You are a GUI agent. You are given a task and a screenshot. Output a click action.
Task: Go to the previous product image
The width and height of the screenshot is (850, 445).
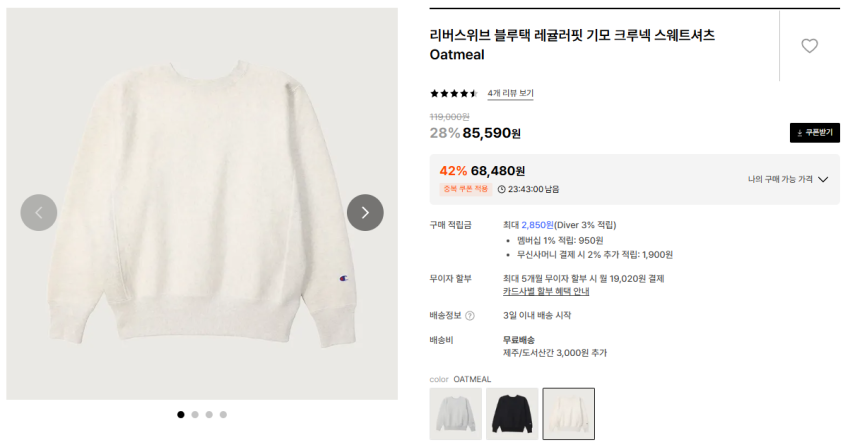[x=39, y=212]
